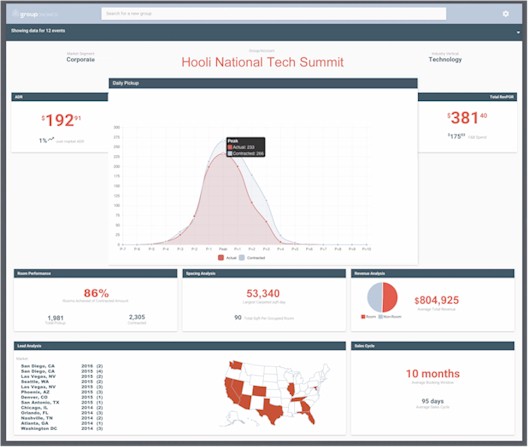
Task: Select the Seattle, WA 2015 row
Action: point(62,382)
